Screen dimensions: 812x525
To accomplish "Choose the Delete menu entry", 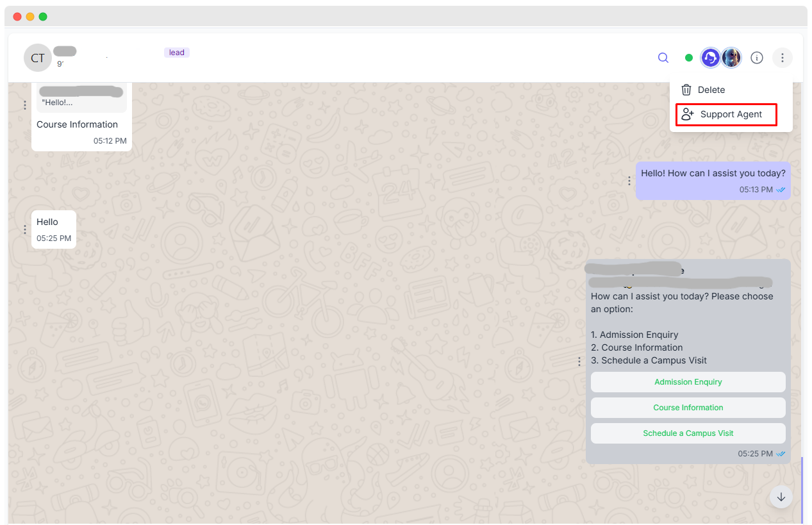I will (713, 90).
